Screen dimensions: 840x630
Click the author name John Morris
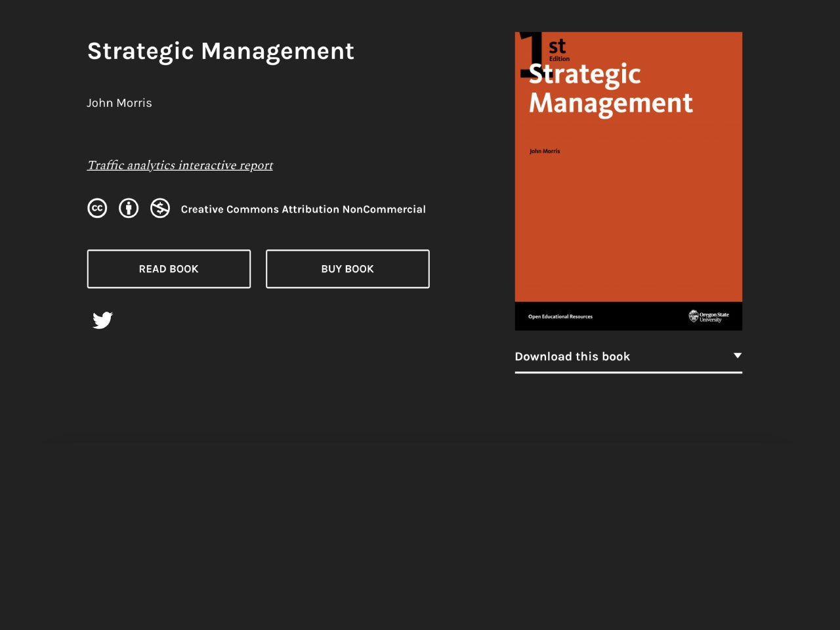119,103
